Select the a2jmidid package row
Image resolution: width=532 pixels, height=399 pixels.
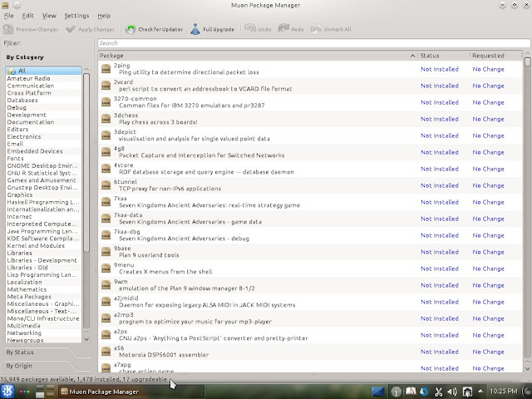[x=310, y=302]
